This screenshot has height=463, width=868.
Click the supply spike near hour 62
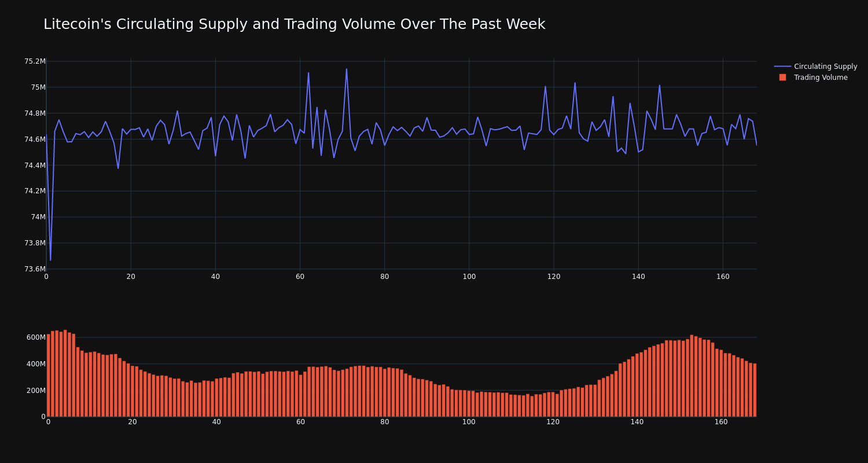pyautogui.click(x=308, y=73)
